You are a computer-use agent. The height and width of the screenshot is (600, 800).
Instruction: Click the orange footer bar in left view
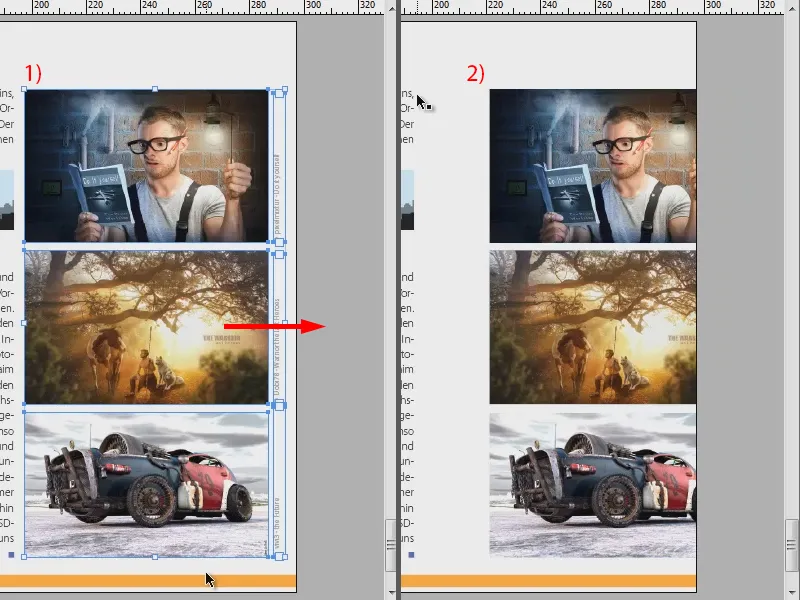148,581
